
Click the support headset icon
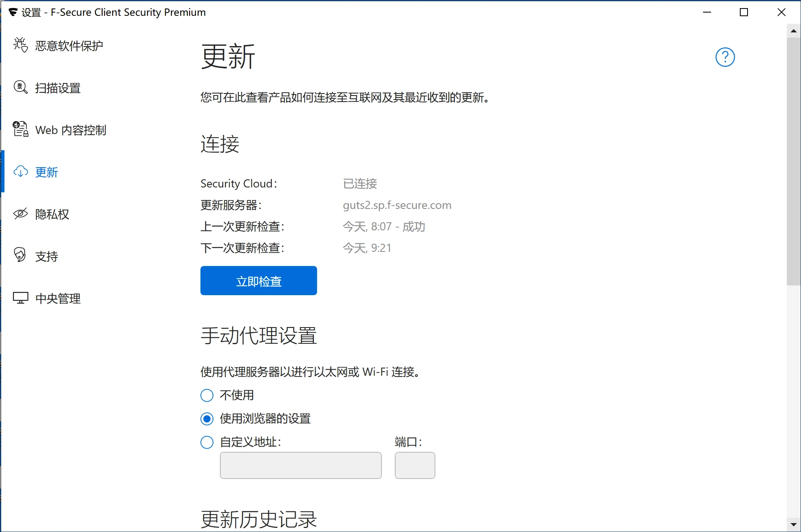[20, 255]
